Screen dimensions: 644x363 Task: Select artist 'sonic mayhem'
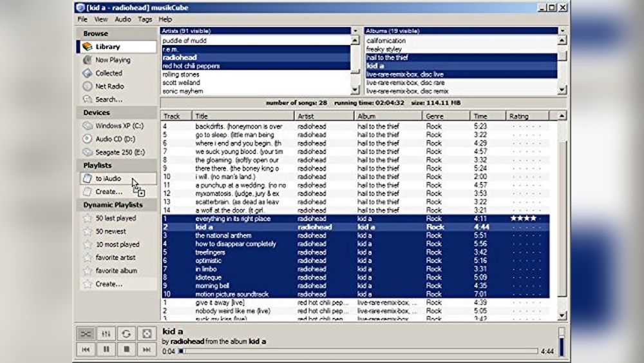256,92
